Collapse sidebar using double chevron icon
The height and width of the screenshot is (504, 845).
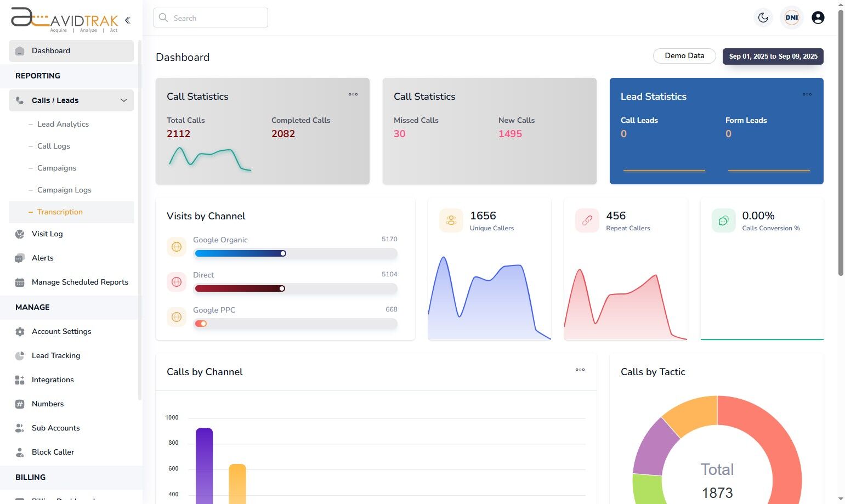[x=128, y=20]
